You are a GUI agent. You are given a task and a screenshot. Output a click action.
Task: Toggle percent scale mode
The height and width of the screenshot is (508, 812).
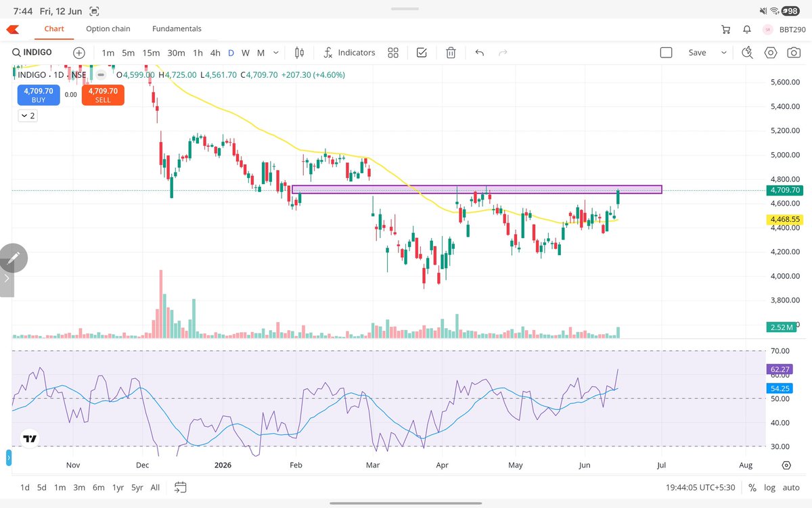point(752,488)
